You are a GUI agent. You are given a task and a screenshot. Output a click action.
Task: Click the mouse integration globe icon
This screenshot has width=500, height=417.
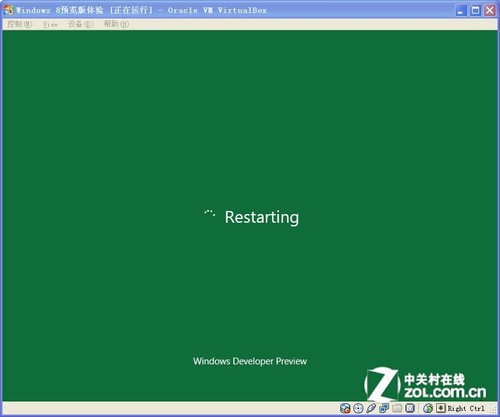pyautogui.click(x=428, y=408)
